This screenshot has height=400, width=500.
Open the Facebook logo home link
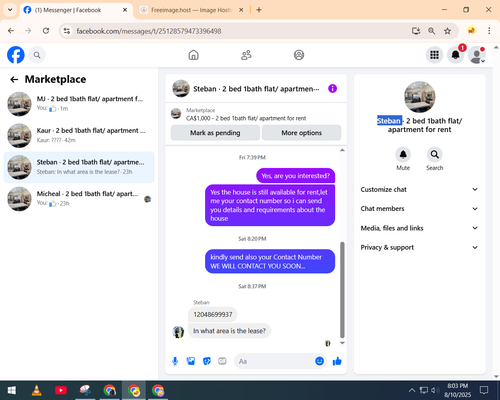pyautogui.click(x=16, y=55)
